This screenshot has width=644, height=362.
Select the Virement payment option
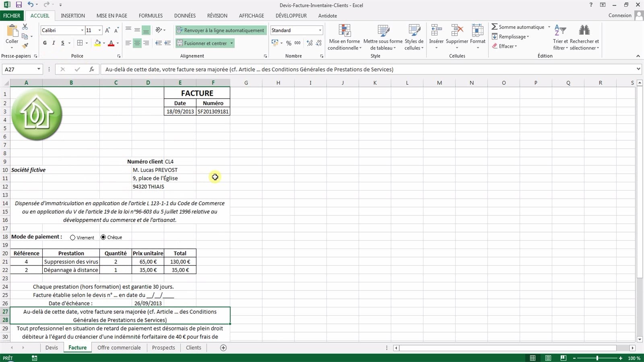(x=73, y=238)
